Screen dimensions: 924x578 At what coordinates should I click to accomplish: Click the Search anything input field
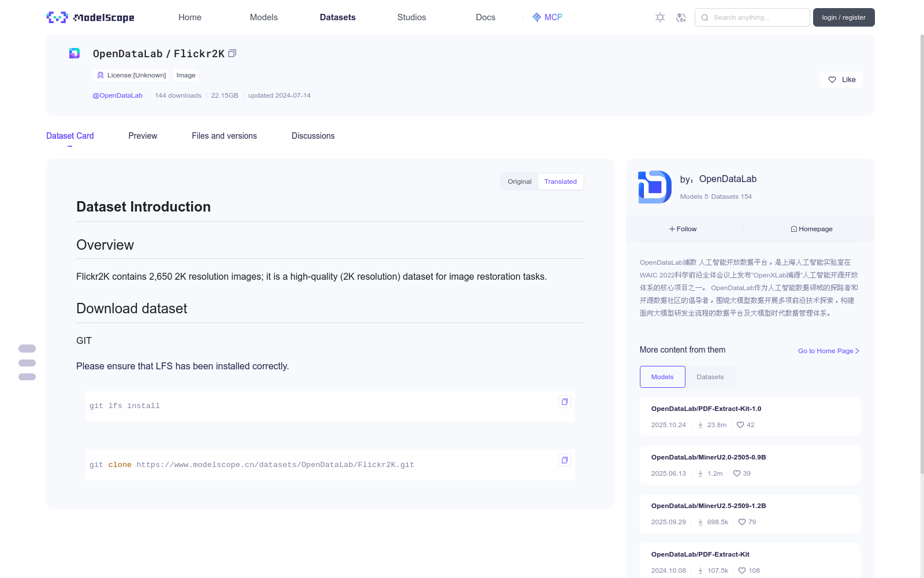(x=752, y=17)
